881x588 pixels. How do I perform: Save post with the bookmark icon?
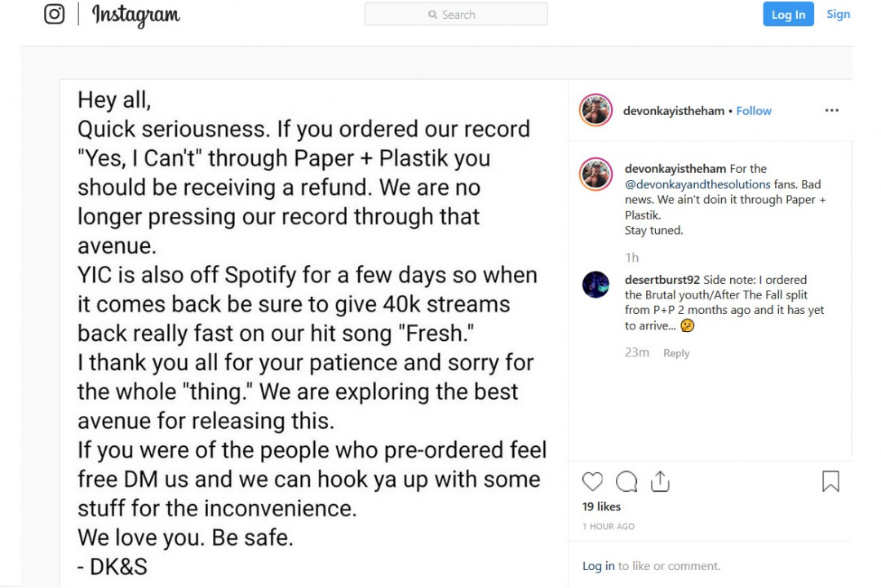[x=830, y=481]
